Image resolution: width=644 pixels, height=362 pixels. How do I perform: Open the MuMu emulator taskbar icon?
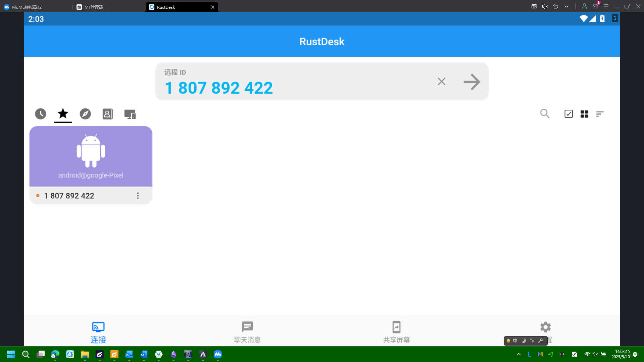(218, 354)
